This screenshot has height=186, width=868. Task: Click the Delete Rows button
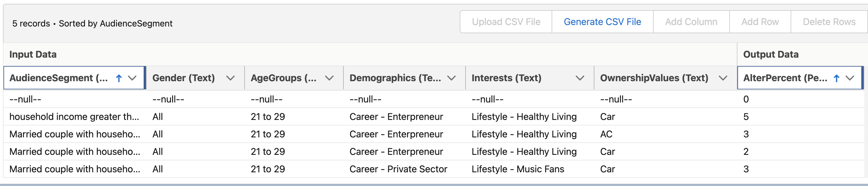(828, 22)
